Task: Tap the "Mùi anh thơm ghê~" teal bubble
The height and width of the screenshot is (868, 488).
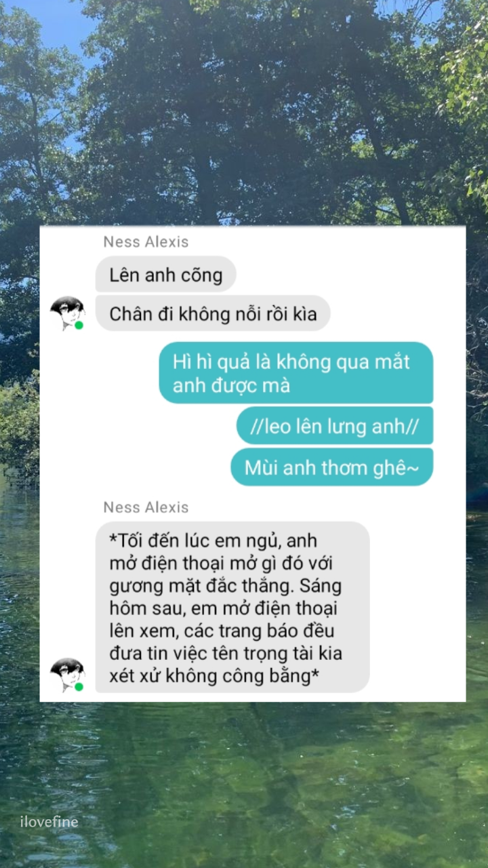Action: [x=332, y=467]
